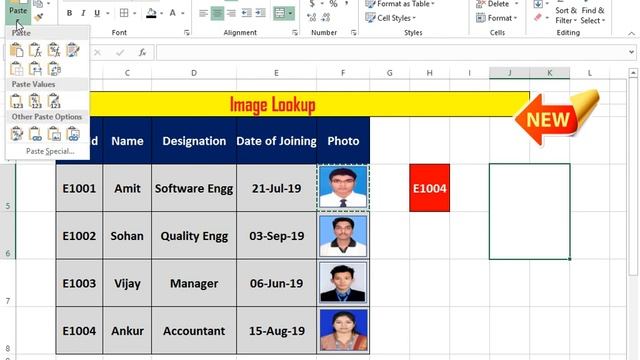Click the Format Painter brush
Image resolution: width=640 pixels, height=360 pixels.
pyautogui.click(x=39, y=18)
